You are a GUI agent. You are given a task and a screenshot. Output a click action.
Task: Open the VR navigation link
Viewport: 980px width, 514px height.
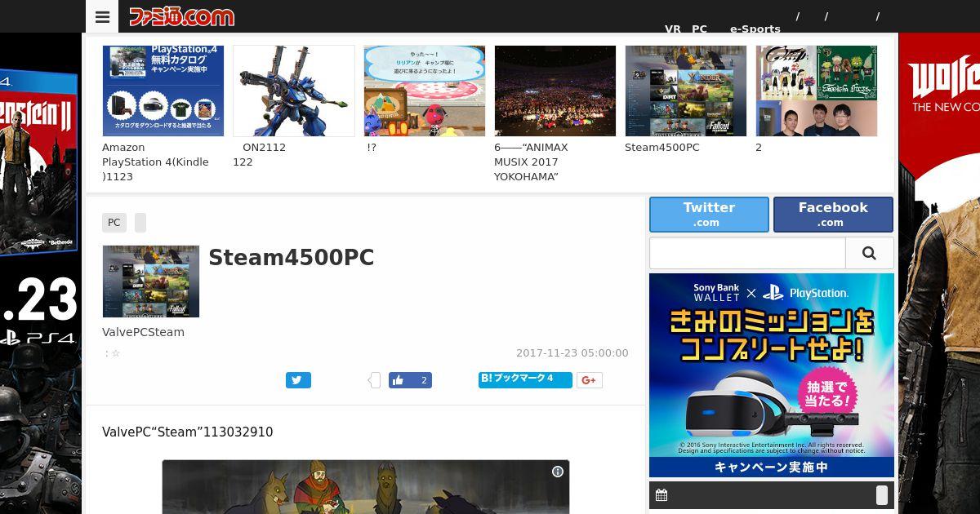(673, 29)
